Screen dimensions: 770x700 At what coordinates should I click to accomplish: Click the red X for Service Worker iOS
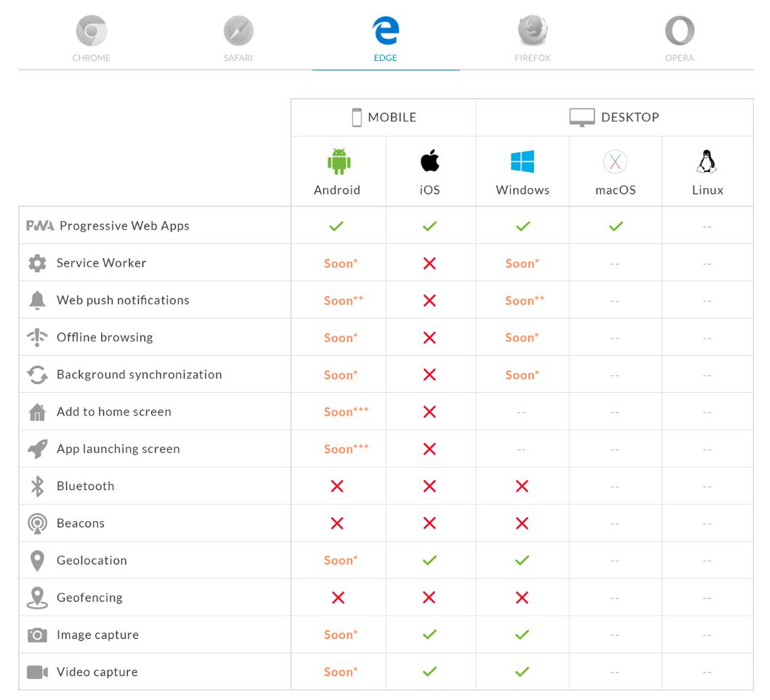430,264
